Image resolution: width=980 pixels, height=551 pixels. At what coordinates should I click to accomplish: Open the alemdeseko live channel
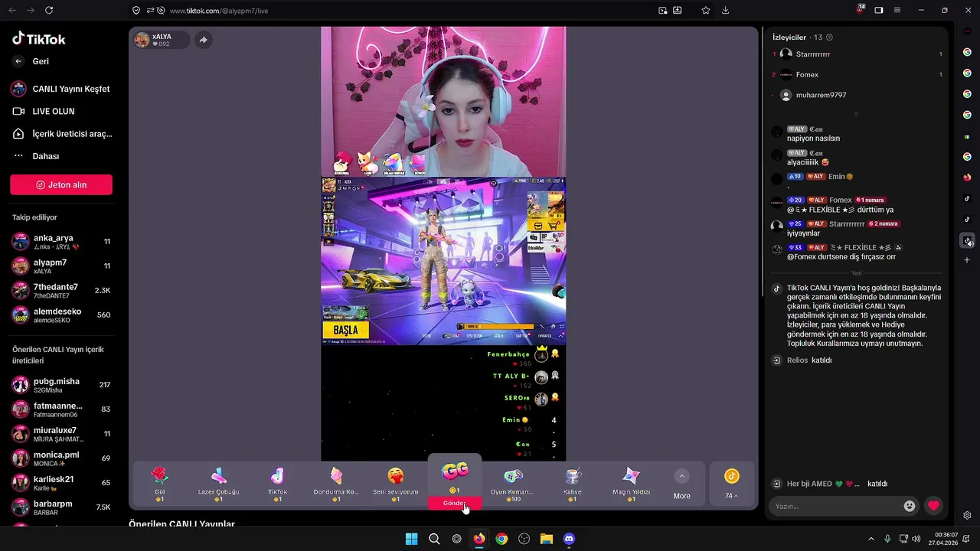click(61, 315)
